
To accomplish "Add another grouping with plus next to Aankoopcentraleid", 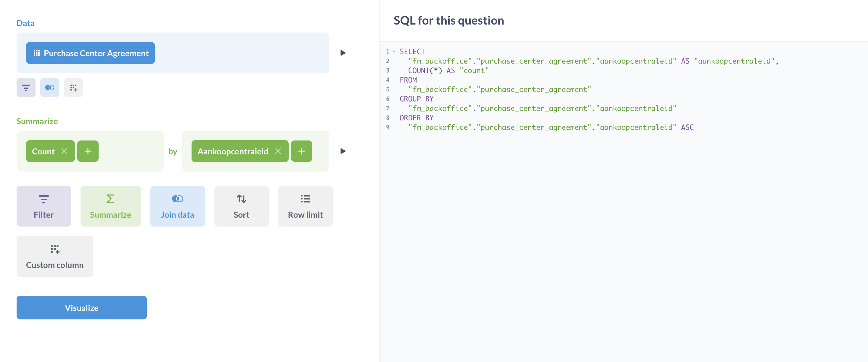I will [x=301, y=151].
